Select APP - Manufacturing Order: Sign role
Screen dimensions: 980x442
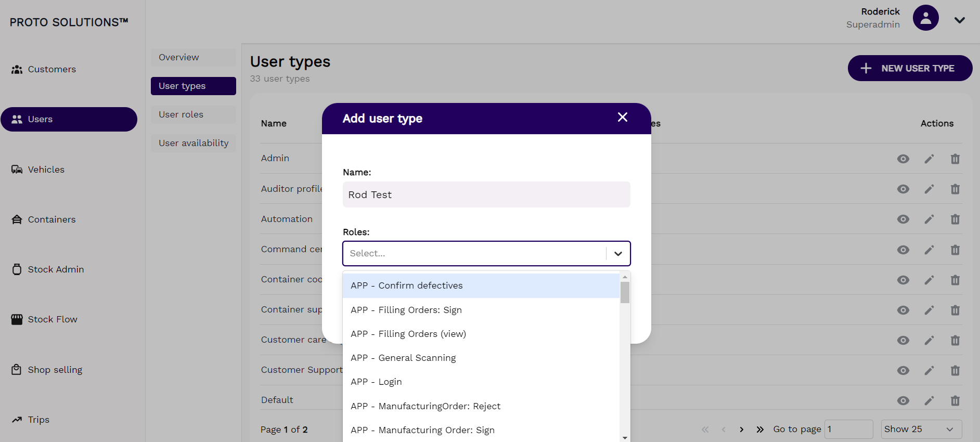click(481, 430)
